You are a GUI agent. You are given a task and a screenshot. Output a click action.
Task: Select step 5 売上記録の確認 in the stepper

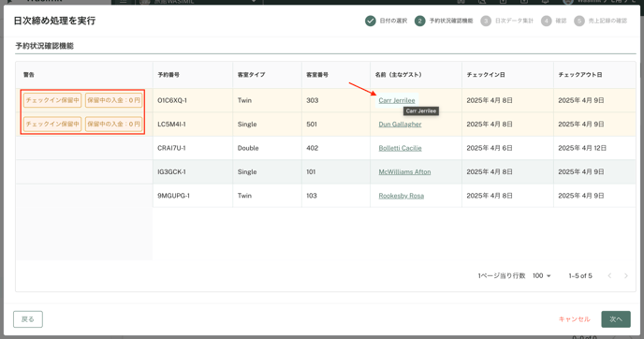coord(600,21)
